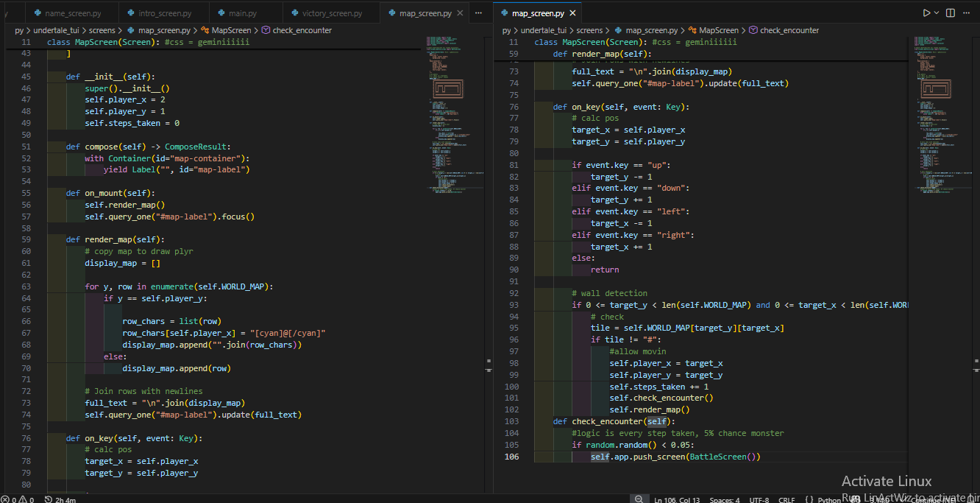Switch to the name_screen.py tab

point(72,13)
